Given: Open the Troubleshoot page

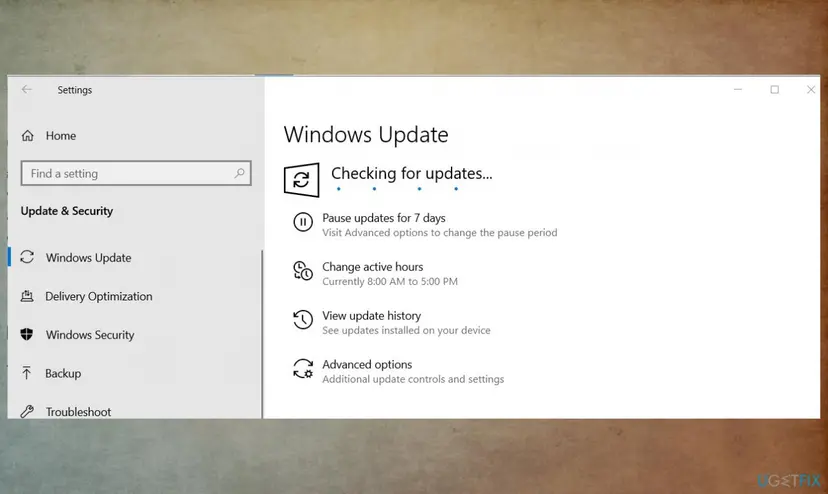Looking at the screenshot, I should (x=78, y=412).
